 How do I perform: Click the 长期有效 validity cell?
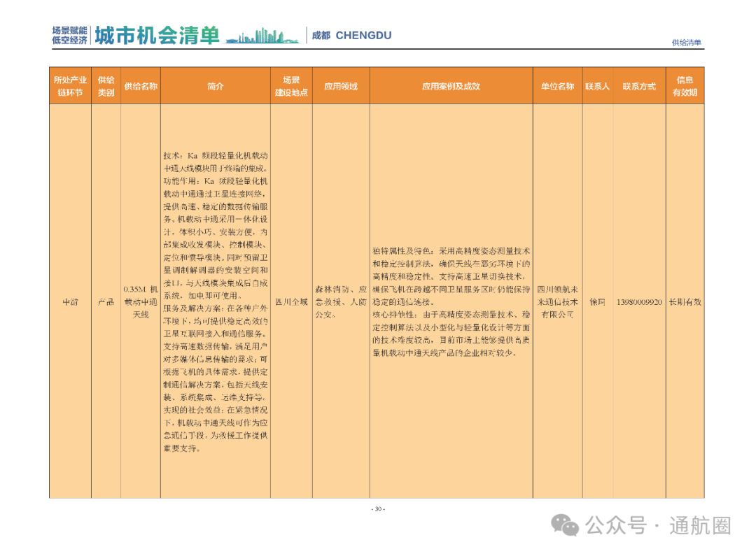click(685, 302)
